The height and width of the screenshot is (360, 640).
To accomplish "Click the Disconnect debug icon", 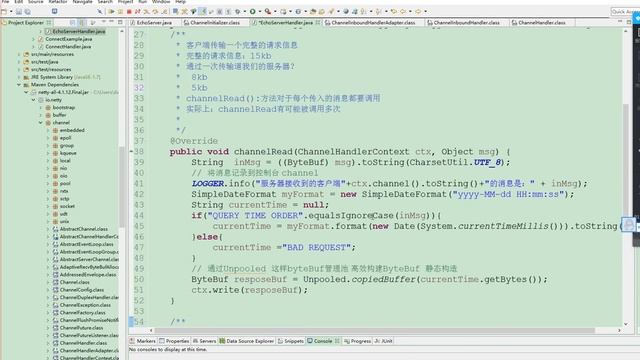I will tap(138, 12).
